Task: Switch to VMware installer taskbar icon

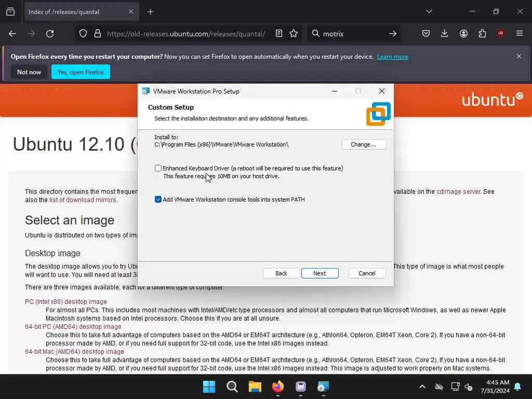Action: pyautogui.click(x=323, y=387)
